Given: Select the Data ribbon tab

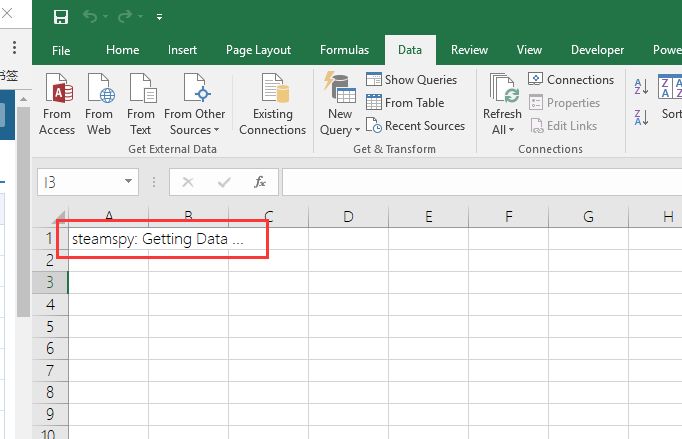Looking at the screenshot, I should (410, 50).
